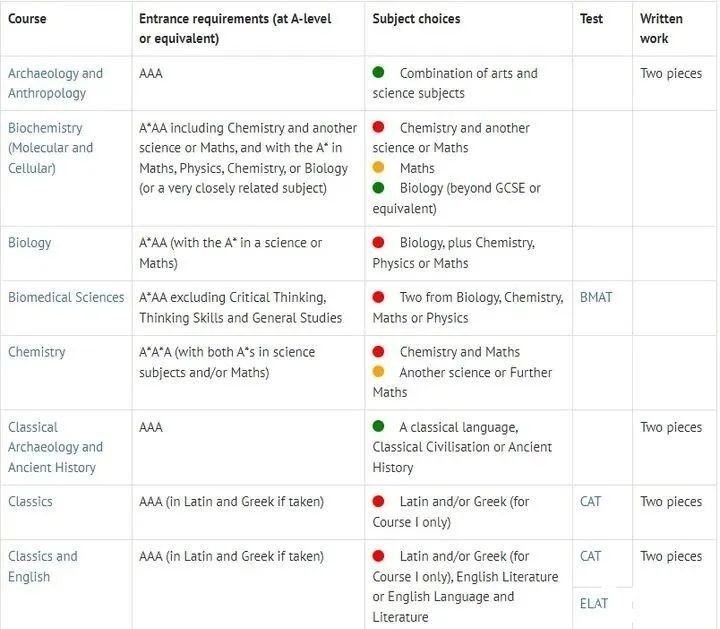Open the Biomedical Sciences course page
The width and height of the screenshot is (720, 629).
pos(66,297)
